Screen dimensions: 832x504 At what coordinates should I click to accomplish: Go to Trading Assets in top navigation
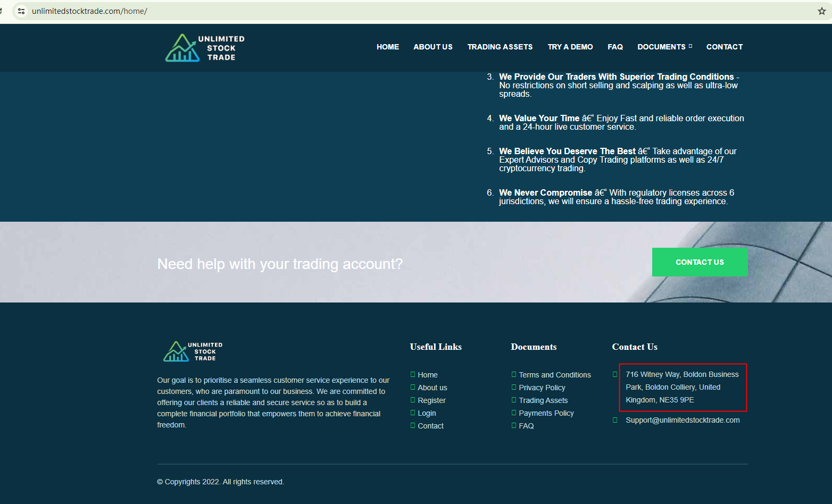tap(500, 47)
